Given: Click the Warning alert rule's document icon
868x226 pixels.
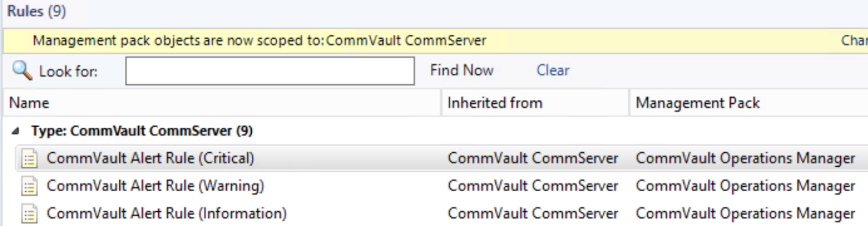Looking at the screenshot, I should pyautogui.click(x=29, y=186).
